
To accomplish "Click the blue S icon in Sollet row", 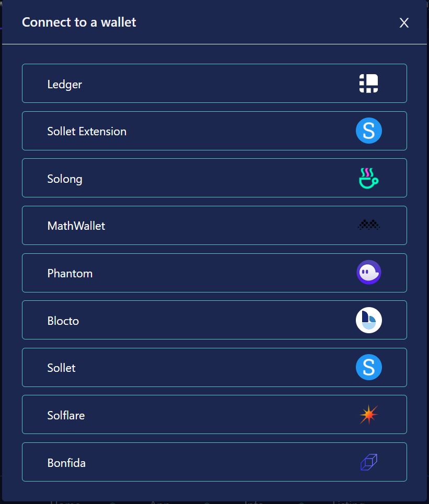I will point(368,367).
